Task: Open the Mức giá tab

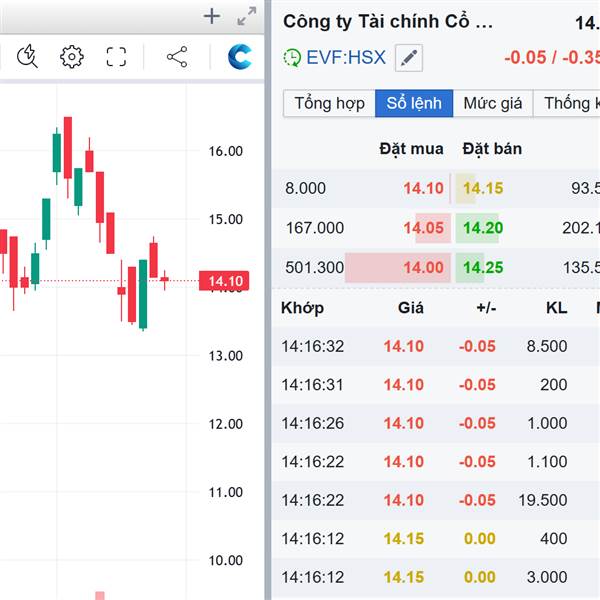Action: click(493, 104)
